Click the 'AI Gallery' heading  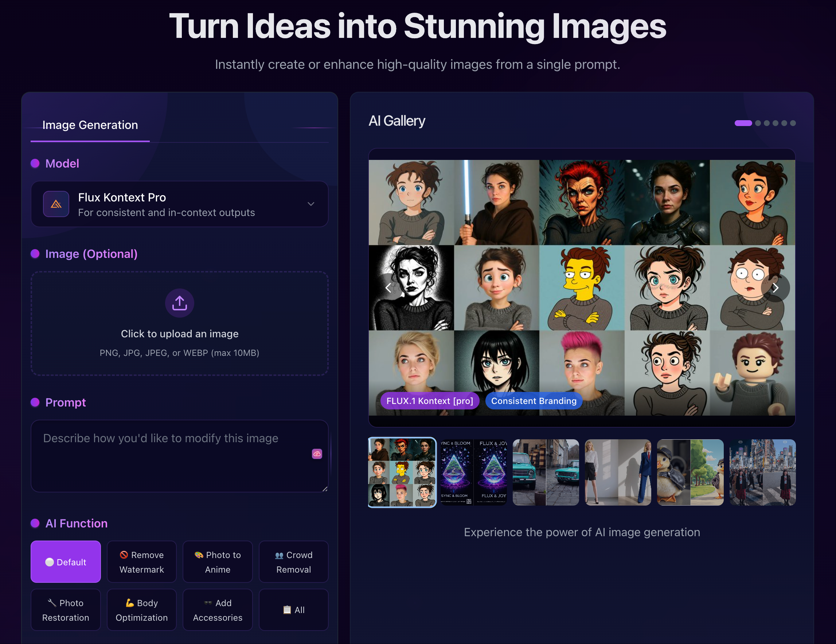[397, 121]
